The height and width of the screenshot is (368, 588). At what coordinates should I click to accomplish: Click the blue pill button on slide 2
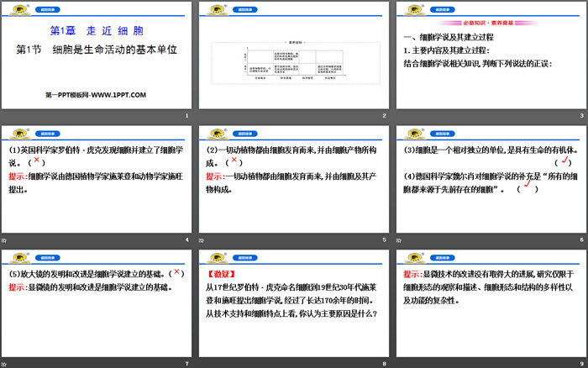pos(245,10)
